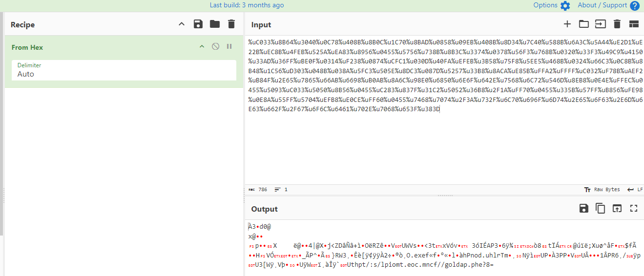Reset pane layout
Screen dimensions: 644x276
634,24
